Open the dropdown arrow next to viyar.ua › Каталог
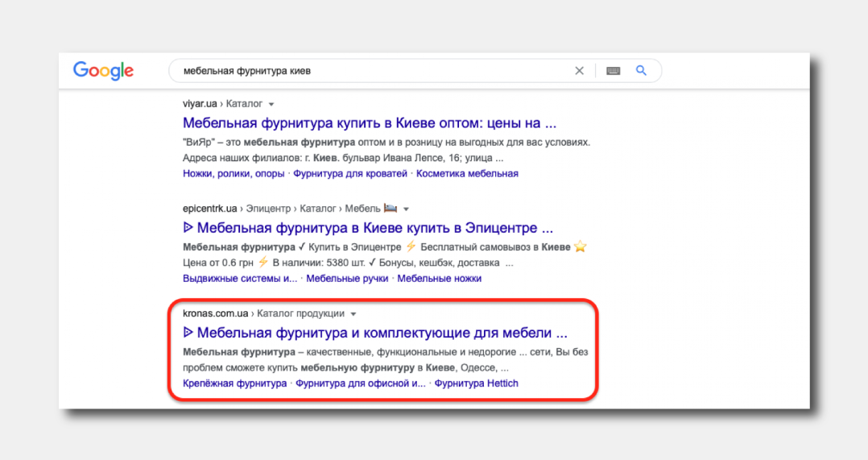This screenshot has height=460, width=868. [x=271, y=104]
